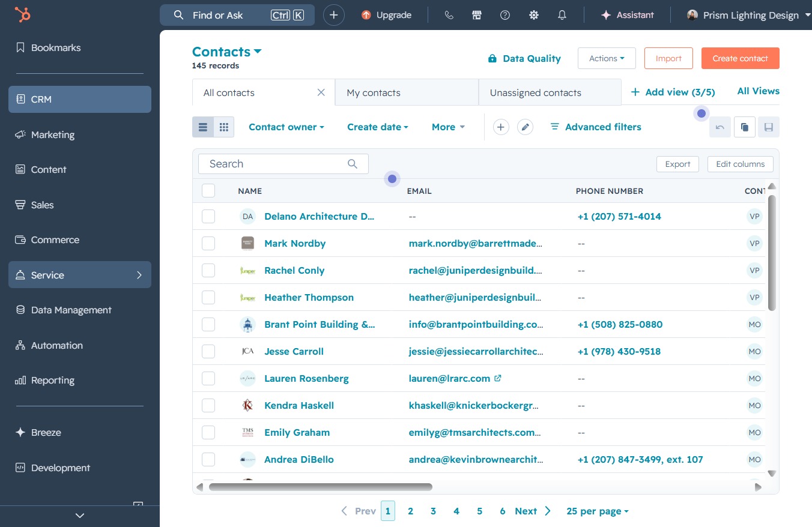Image resolution: width=812 pixels, height=527 pixels.
Task: Open the HubSpot sprocket home logo
Action: [23, 15]
